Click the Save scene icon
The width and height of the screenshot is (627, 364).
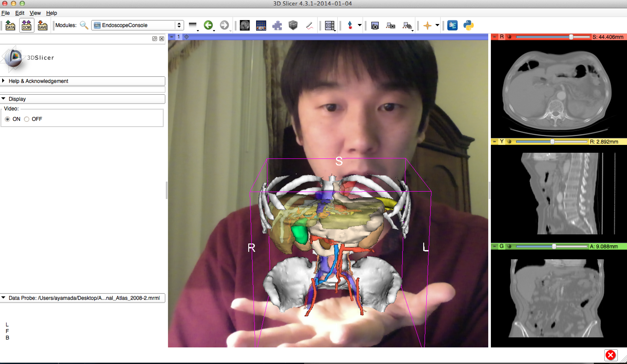pyautogui.click(x=42, y=25)
